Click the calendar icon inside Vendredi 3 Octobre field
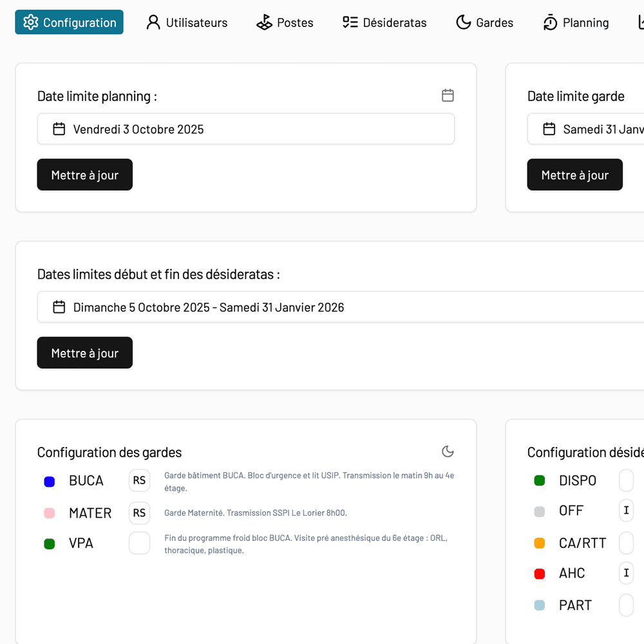Image resolution: width=644 pixels, height=644 pixels. [x=59, y=129]
